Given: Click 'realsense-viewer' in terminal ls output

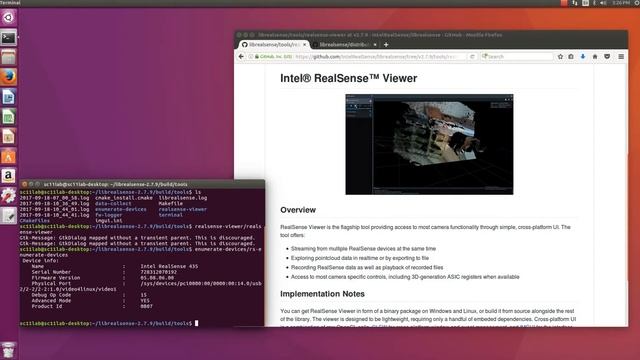Looking at the screenshot, I should tap(182, 209).
